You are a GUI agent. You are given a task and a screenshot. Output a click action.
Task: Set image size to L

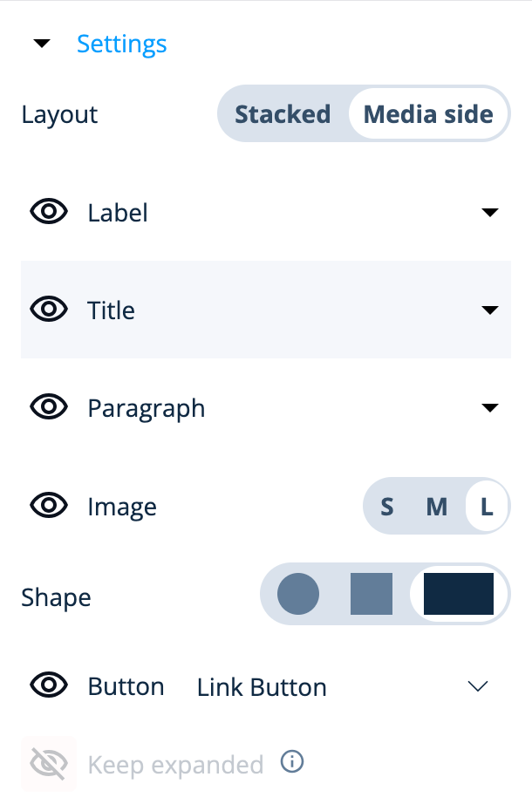click(x=487, y=507)
